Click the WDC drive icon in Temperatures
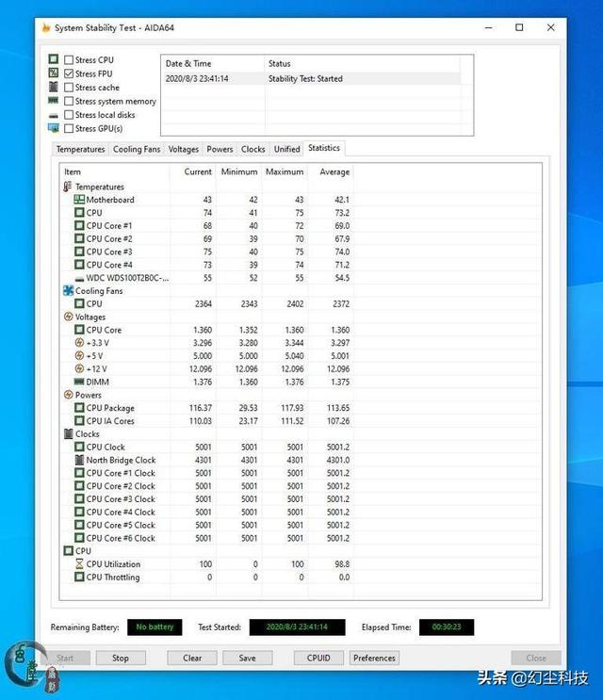 pyautogui.click(x=79, y=279)
